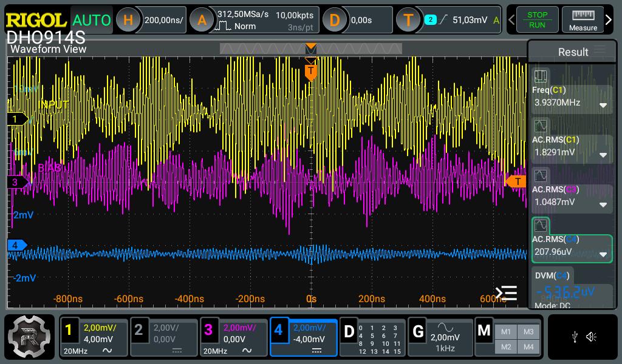This screenshot has width=622, height=364.
Task: Toggle channel 3 display
Action: click(208, 329)
